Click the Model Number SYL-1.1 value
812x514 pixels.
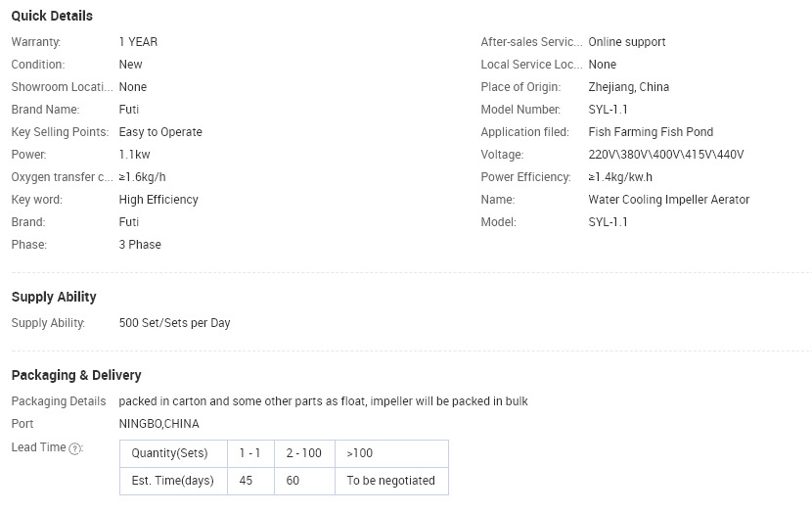[x=608, y=110]
